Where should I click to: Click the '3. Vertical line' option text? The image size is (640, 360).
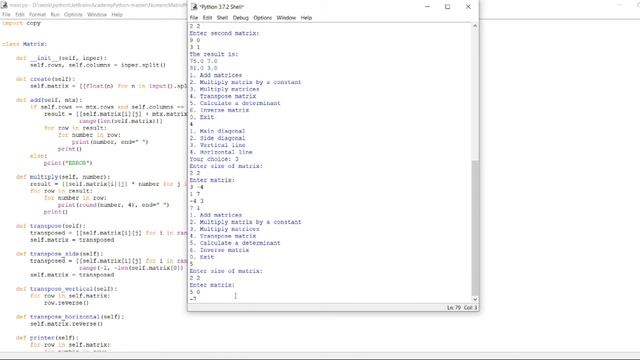[217, 145]
